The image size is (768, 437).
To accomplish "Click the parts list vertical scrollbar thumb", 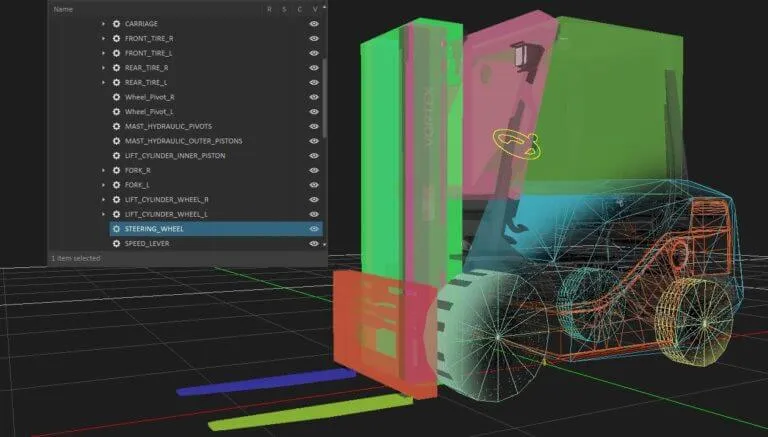I will pos(324,98).
